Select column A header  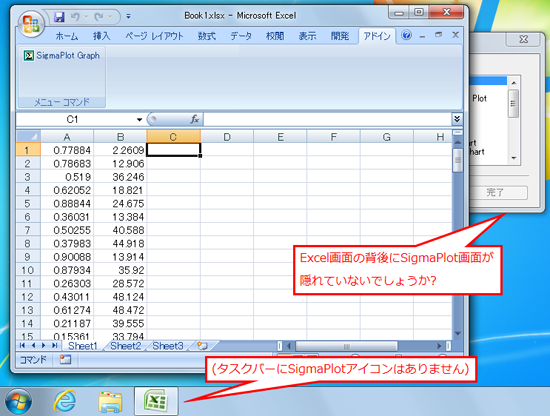coord(67,136)
